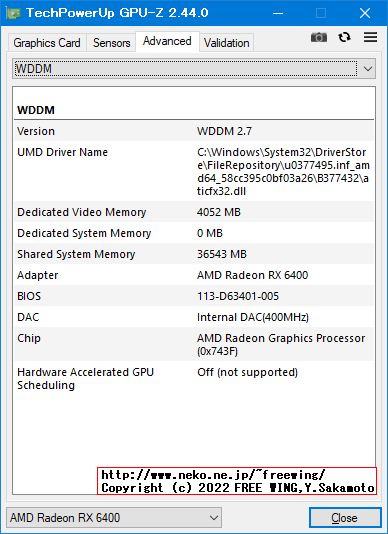Image resolution: width=388 pixels, height=534 pixels.
Task: Select the Off (not supported) value
Action: coord(247,372)
